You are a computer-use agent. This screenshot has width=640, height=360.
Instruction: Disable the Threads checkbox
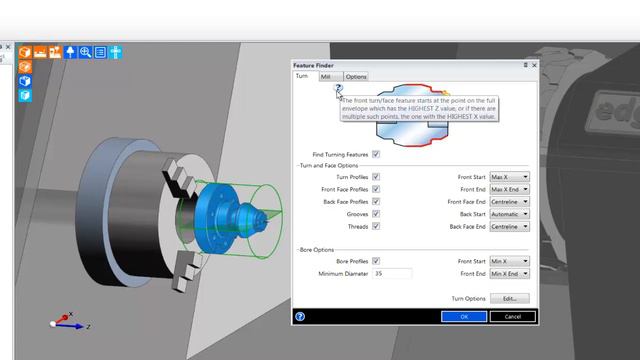[x=376, y=226]
